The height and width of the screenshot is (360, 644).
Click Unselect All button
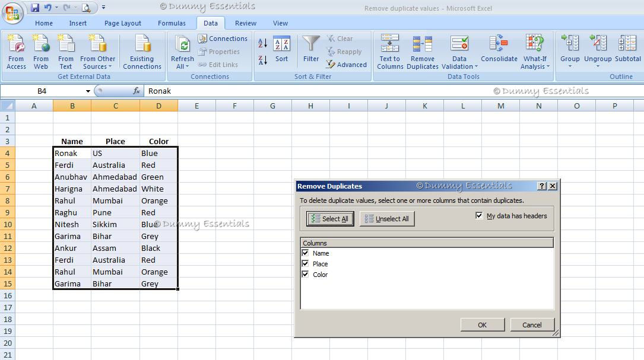point(388,219)
